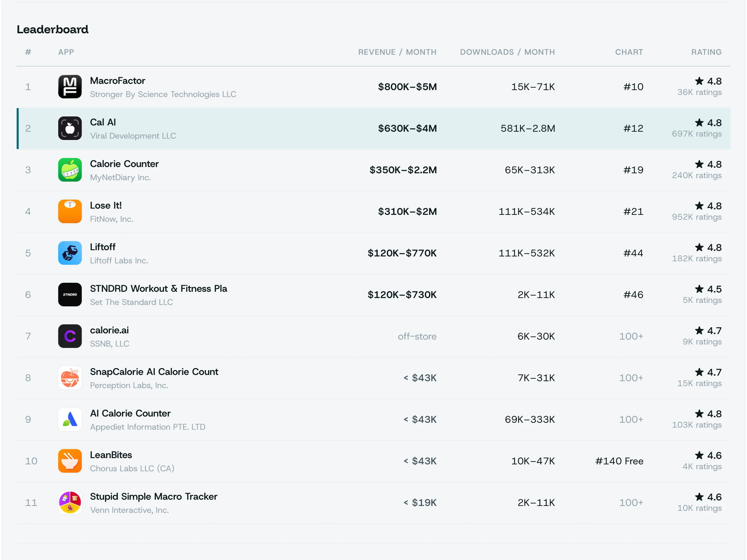Click developer Stronger By Science Technologies LLC
Image resolution: width=747 pixels, height=560 pixels.
point(163,94)
